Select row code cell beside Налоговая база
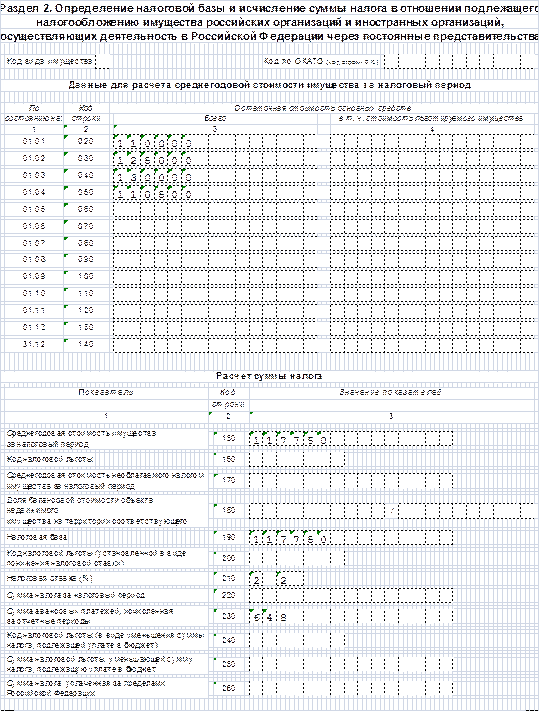 [229, 537]
